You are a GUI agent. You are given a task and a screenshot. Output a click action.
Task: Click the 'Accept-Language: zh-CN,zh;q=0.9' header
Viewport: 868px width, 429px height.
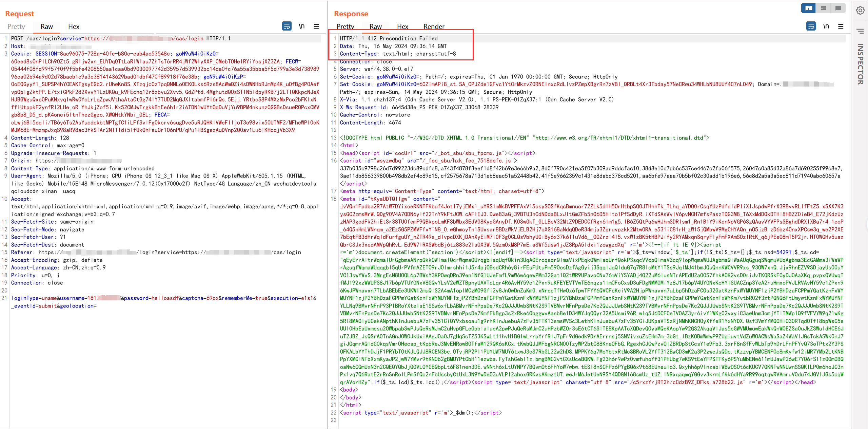point(58,267)
